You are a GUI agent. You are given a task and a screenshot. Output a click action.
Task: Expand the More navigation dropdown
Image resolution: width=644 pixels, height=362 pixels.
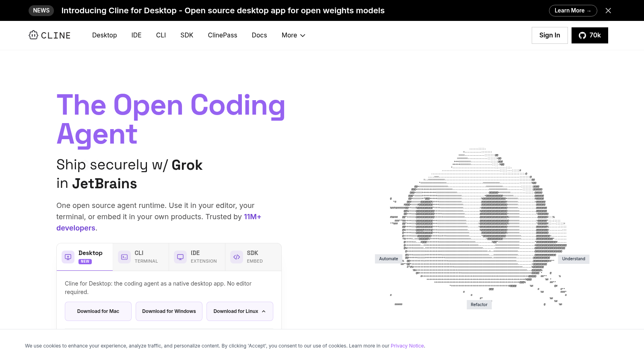tap(293, 35)
